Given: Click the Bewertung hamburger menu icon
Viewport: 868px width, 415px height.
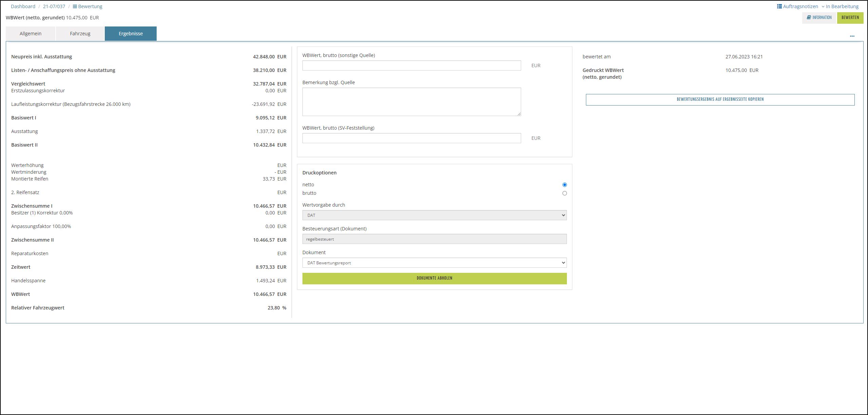Looking at the screenshot, I should pos(75,6).
